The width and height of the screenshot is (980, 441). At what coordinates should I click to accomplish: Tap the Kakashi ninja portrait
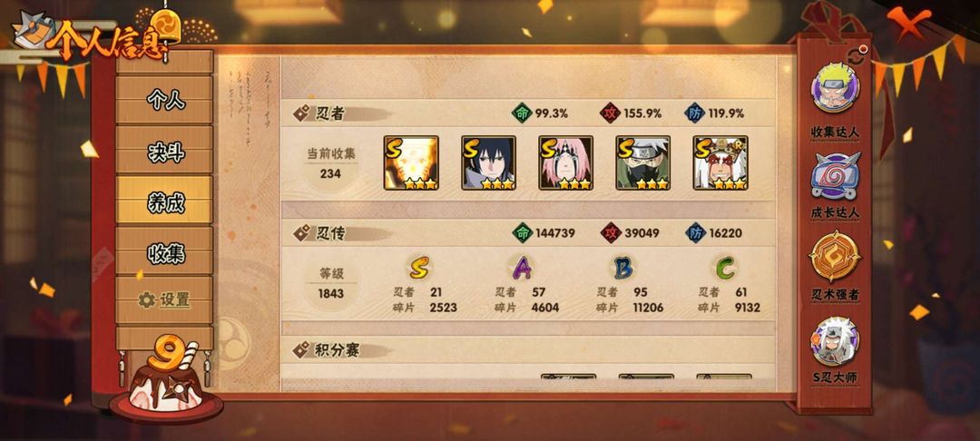point(643,163)
